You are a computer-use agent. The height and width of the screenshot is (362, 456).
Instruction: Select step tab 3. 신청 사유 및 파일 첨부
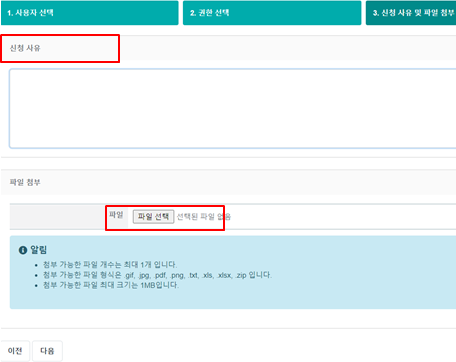click(x=411, y=13)
